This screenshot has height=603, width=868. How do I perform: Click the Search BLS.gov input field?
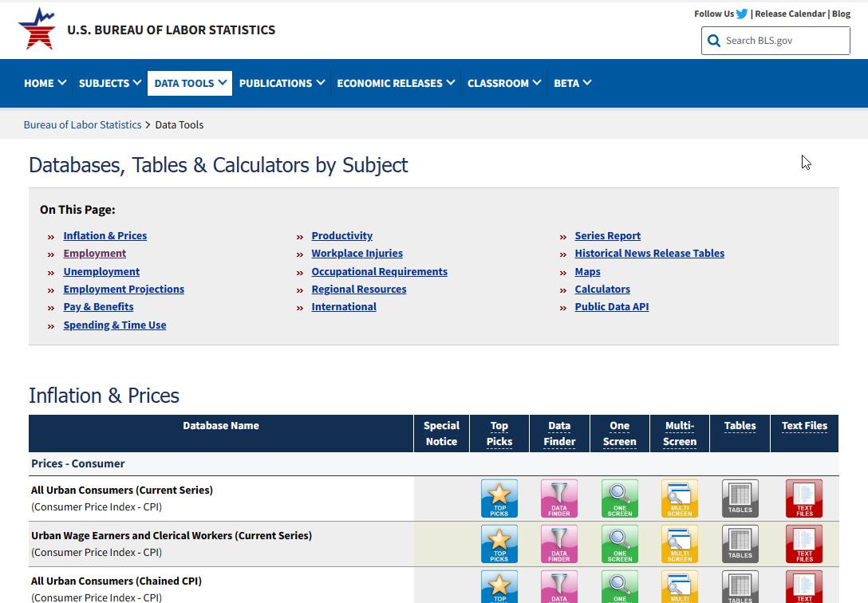coord(775,41)
